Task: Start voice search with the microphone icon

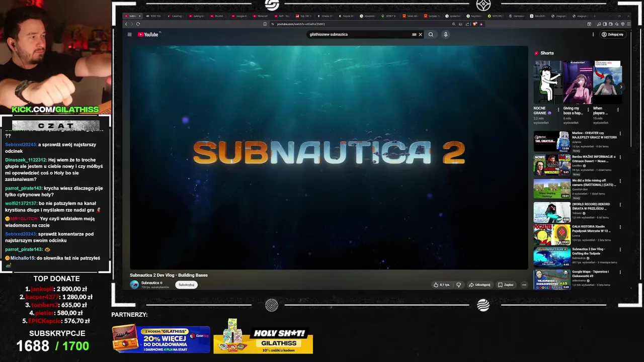Action: tap(445, 35)
